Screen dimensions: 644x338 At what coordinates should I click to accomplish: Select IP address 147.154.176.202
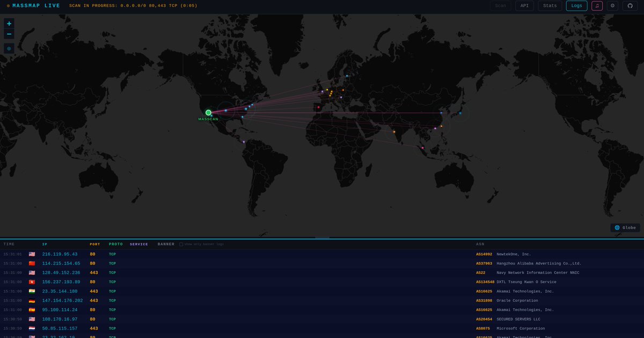(62, 300)
